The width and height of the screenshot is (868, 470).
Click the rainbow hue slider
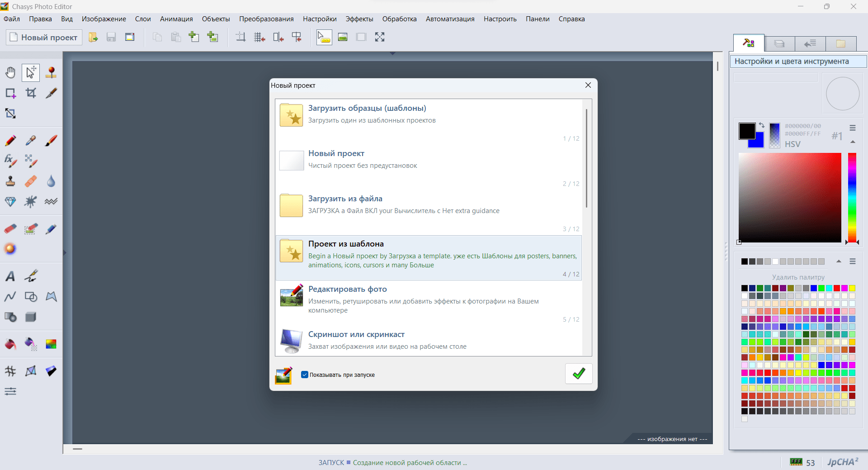[852, 198]
